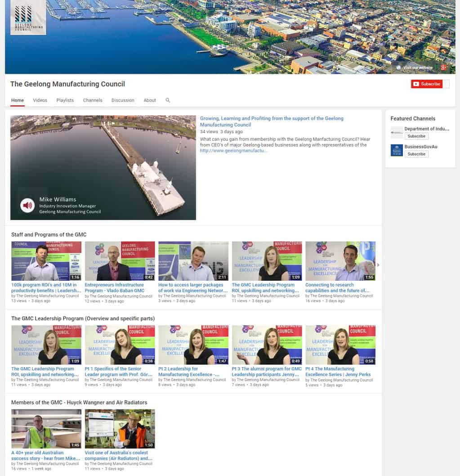Open Visit one of Australia's coolest companies title
This screenshot has height=476, width=460.
119,455
